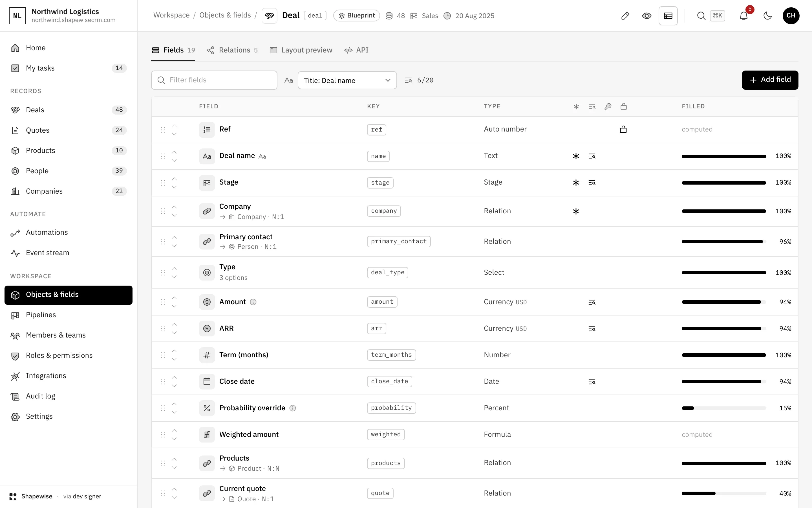
Task: Toggle the eye preview icon in header
Action: 646,16
